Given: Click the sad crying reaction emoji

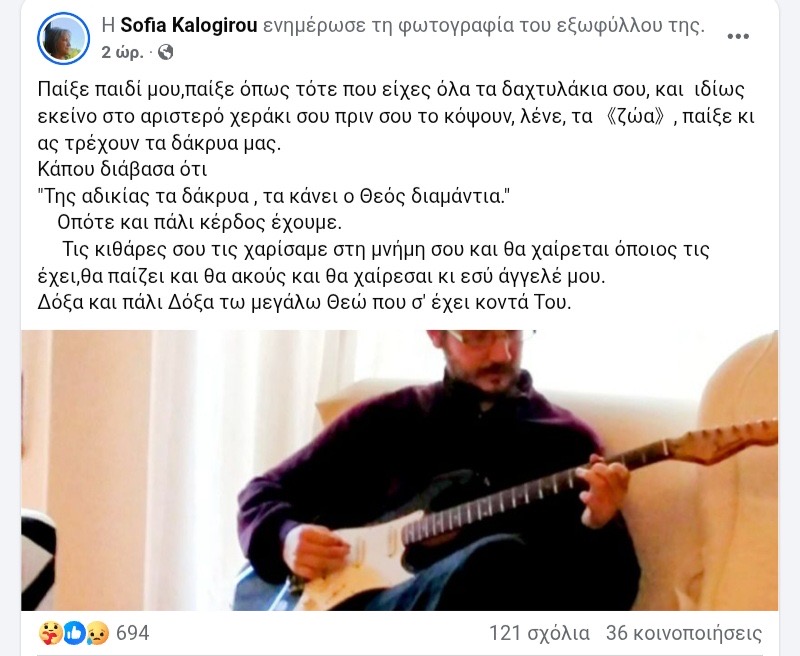Looking at the screenshot, I should click(97, 634).
